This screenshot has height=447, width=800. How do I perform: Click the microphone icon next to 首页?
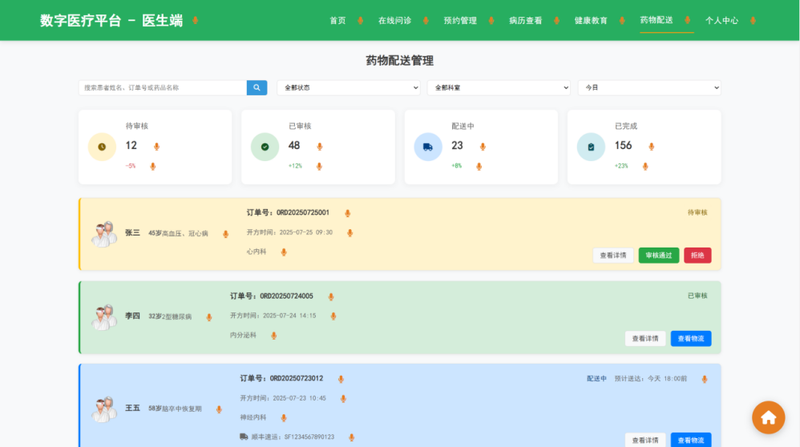359,21
